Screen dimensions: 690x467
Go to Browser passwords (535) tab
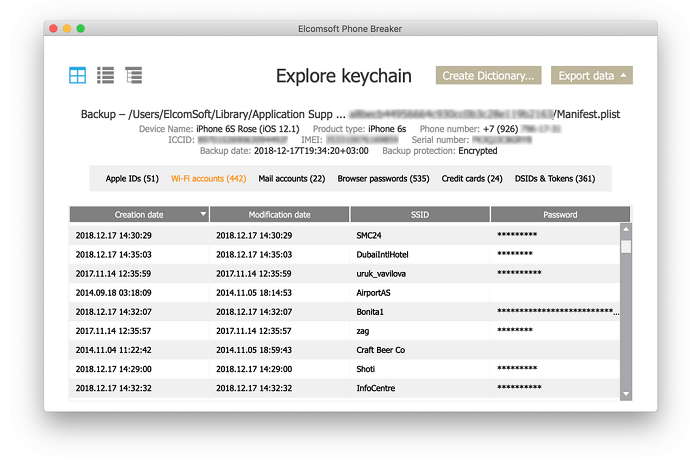[x=383, y=178]
